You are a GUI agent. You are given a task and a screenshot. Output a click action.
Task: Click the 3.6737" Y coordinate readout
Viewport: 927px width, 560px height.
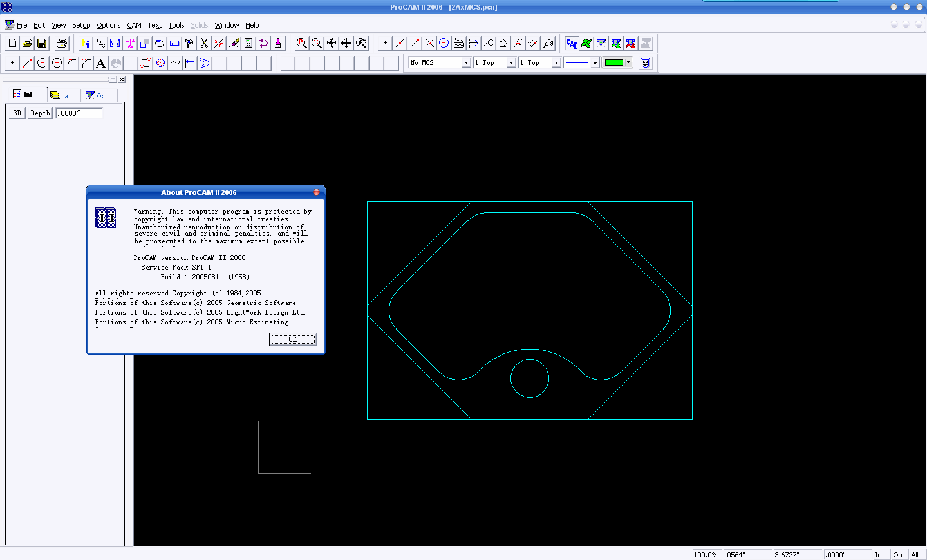coord(798,555)
